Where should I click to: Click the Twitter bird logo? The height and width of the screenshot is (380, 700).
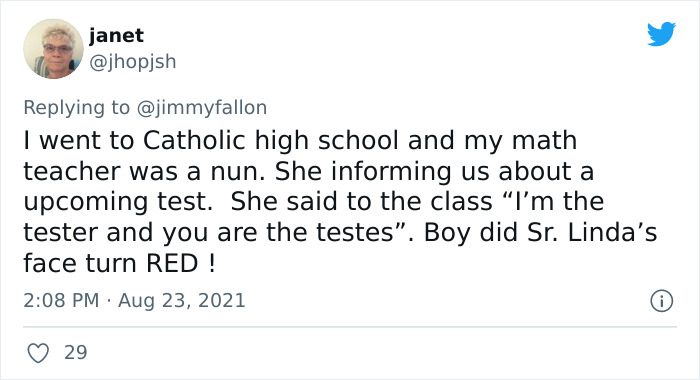(661, 33)
